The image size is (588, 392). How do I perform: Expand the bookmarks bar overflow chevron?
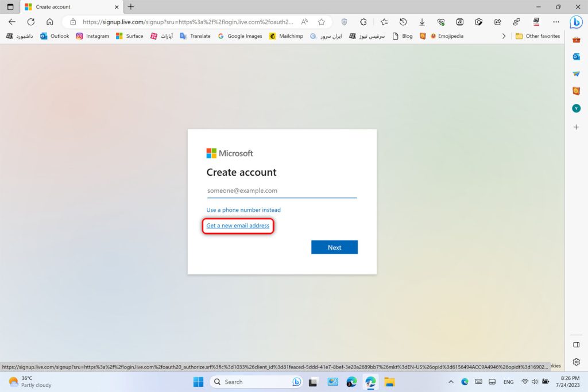pyautogui.click(x=504, y=36)
